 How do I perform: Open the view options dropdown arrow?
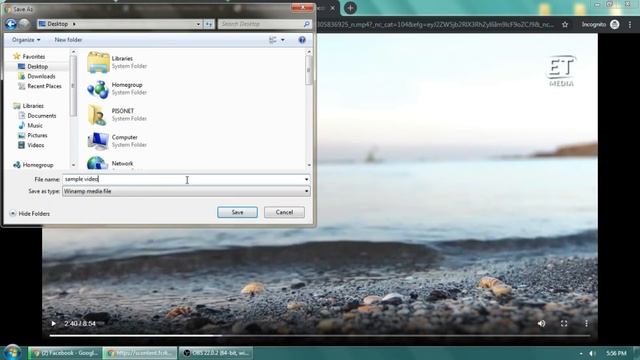pyautogui.click(x=282, y=40)
